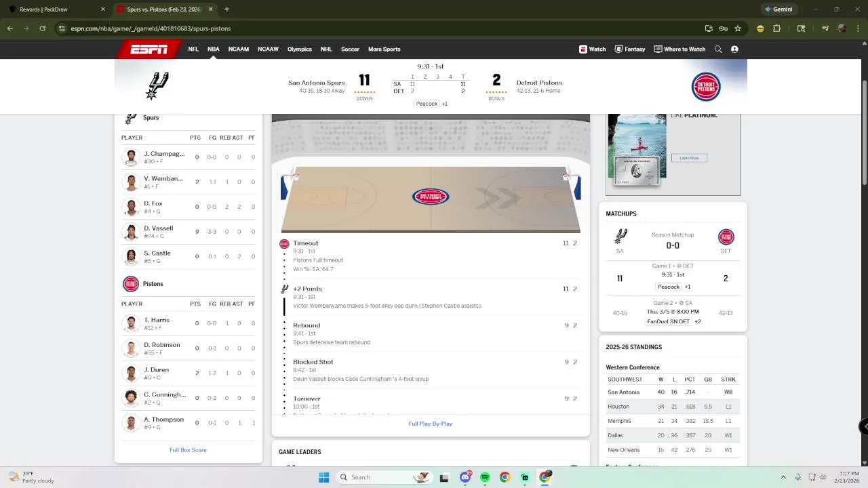Open the weather widget on the taskbar
Image resolution: width=868 pixels, height=488 pixels.
point(31,477)
